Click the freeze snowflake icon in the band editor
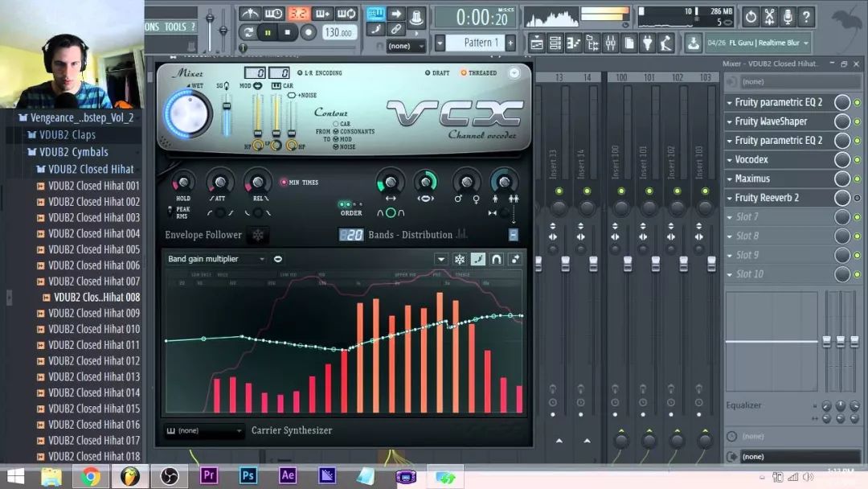The width and height of the screenshot is (868, 489). coord(460,259)
